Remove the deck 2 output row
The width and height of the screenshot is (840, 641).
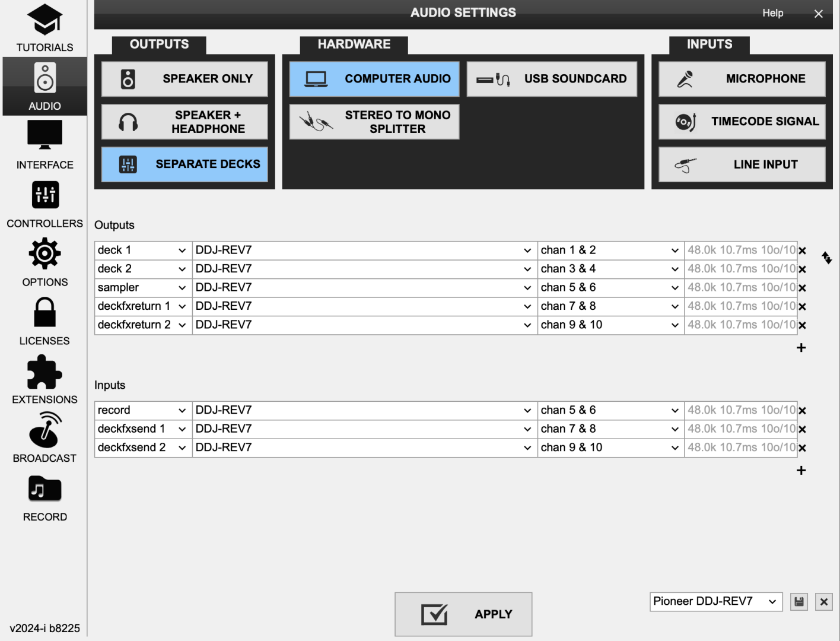click(x=802, y=269)
